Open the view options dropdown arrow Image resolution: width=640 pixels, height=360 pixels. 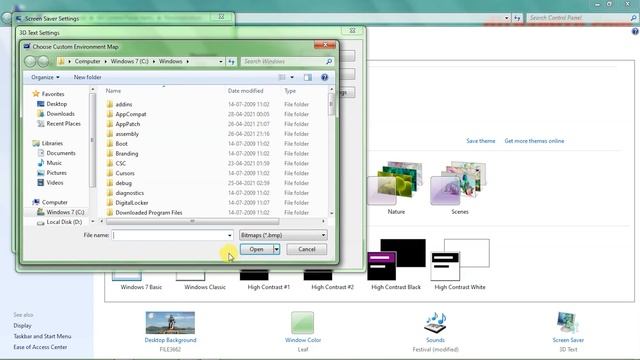tap(292, 77)
